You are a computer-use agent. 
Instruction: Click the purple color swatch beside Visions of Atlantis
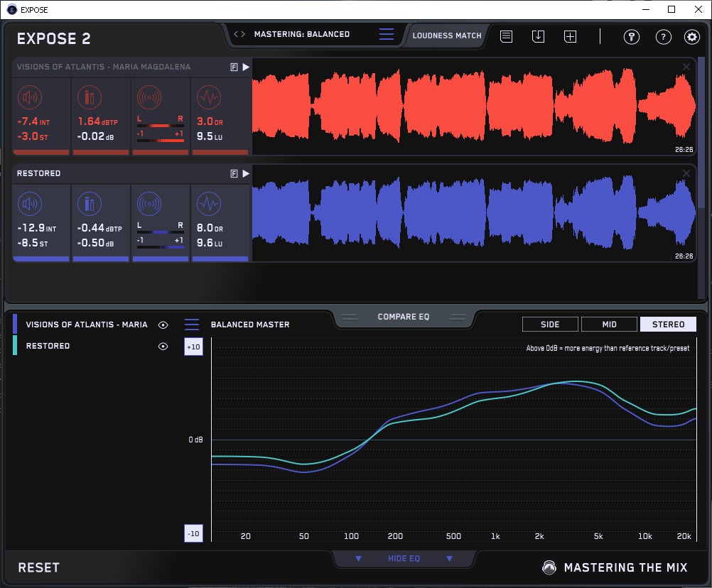(15, 324)
